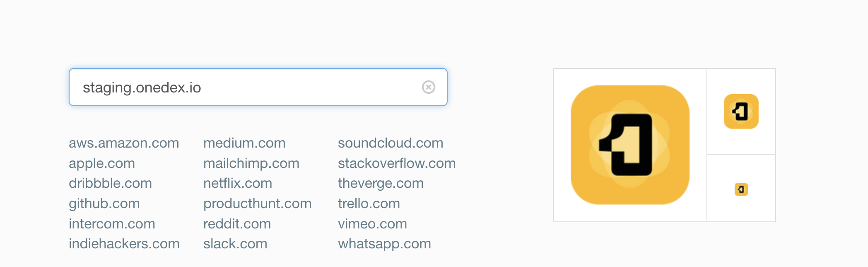Load the trello.com favicon

click(369, 204)
